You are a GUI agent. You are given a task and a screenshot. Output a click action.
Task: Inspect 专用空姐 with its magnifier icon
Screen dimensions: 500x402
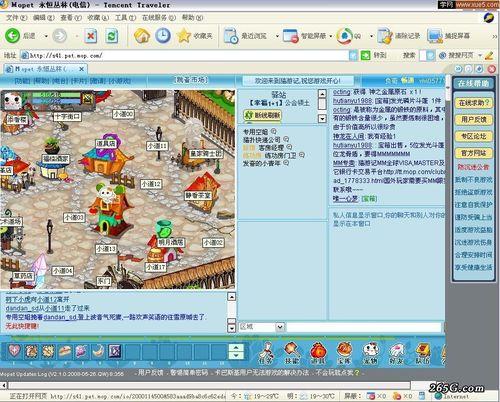[x=274, y=131]
